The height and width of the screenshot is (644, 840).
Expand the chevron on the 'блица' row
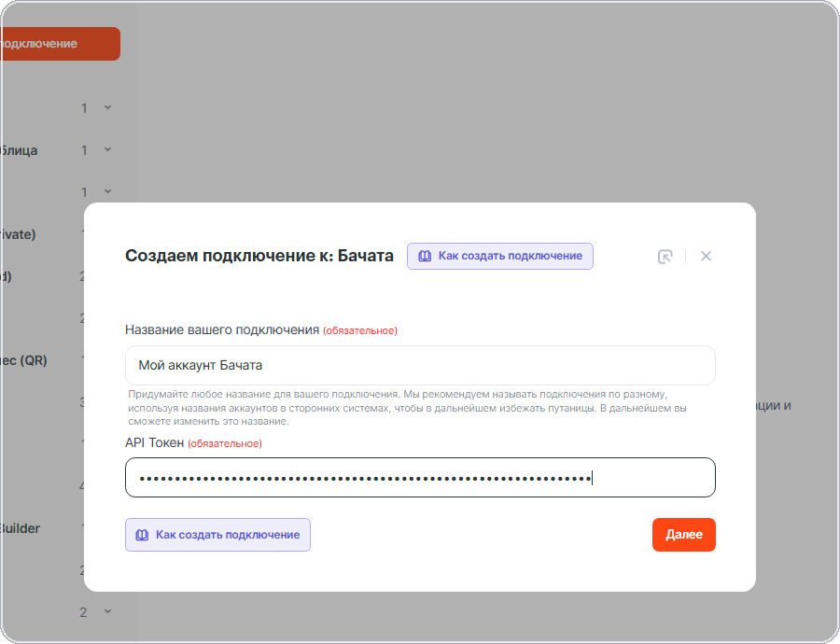point(107,149)
